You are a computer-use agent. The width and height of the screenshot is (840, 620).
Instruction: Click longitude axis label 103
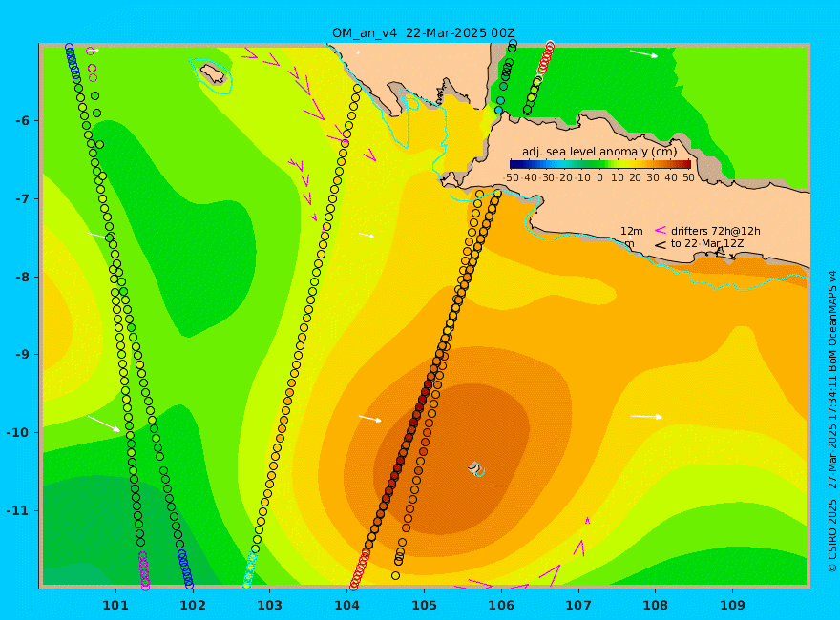pos(269,605)
